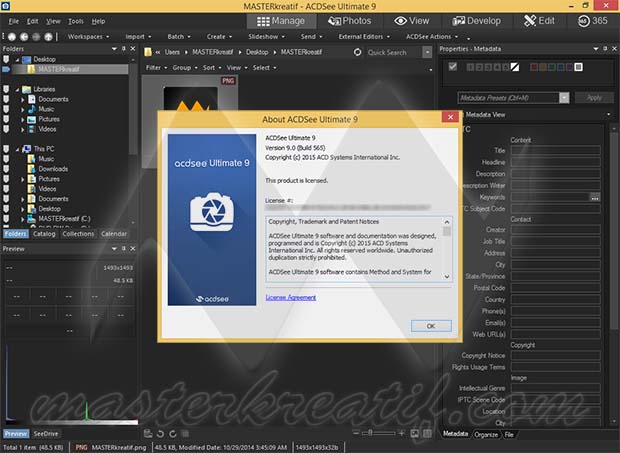
Task: Click the Desktop folder icon at tree top
Action: (27, 59)
